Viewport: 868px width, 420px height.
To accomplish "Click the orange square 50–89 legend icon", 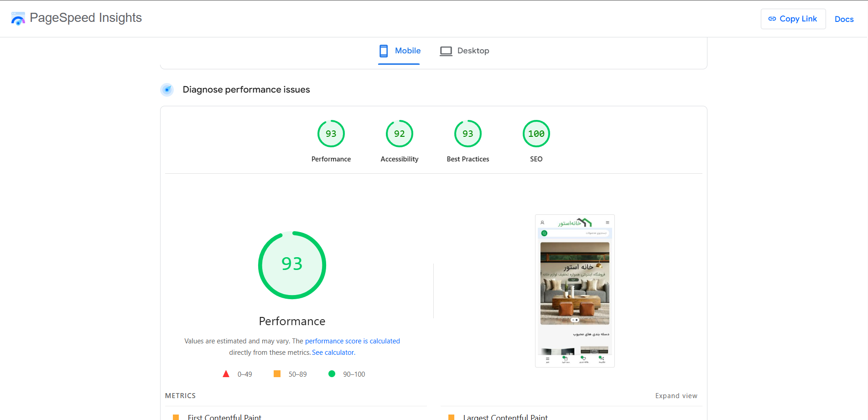I will coord(277,374).
